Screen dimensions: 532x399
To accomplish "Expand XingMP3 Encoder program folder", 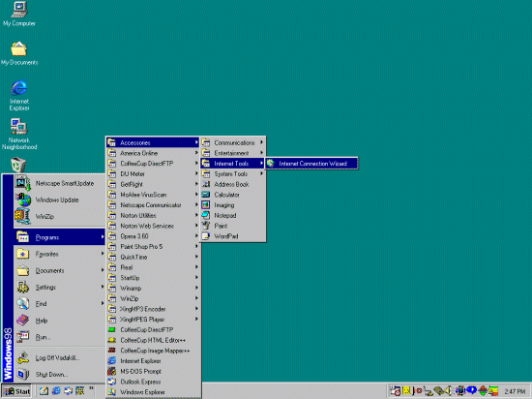I will (153, 309).
